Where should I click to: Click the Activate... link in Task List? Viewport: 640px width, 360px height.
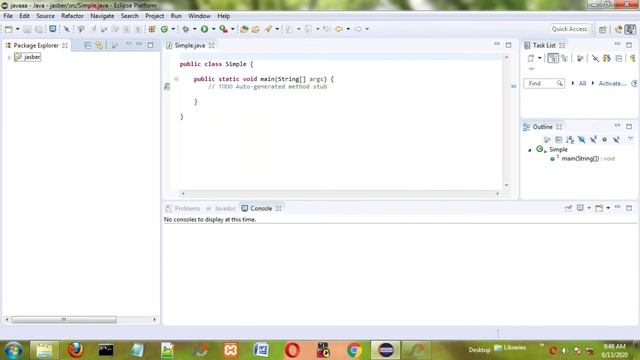tap(612, 83)
